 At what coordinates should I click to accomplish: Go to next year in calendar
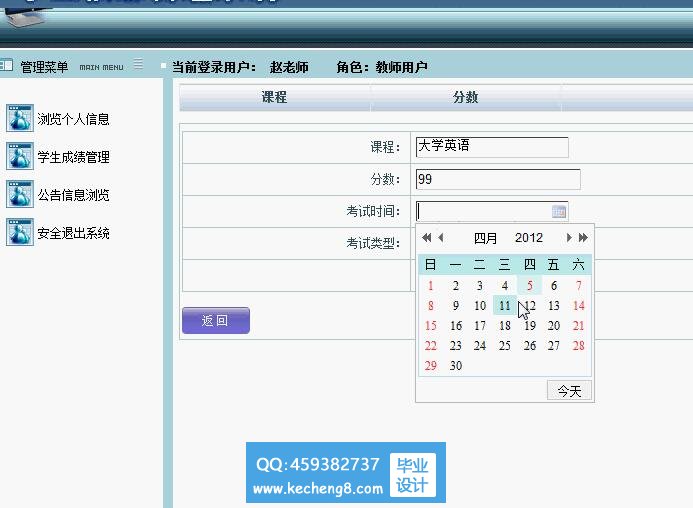pos(583,238)
